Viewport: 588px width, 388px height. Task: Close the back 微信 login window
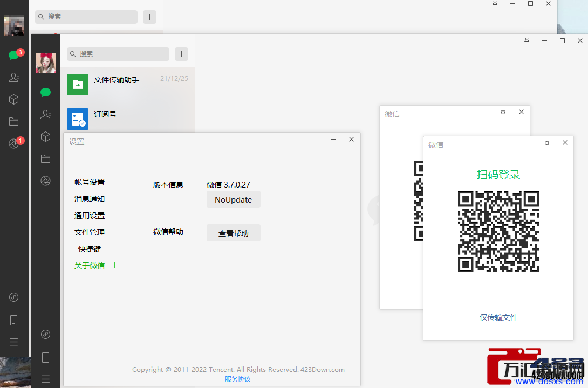click(521, 112)
